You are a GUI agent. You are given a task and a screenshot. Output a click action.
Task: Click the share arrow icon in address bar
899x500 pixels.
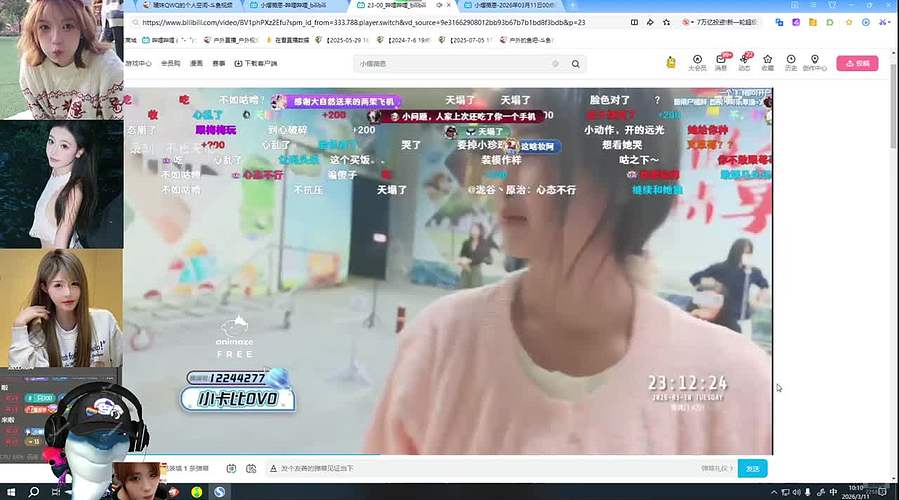click(650, 22)
